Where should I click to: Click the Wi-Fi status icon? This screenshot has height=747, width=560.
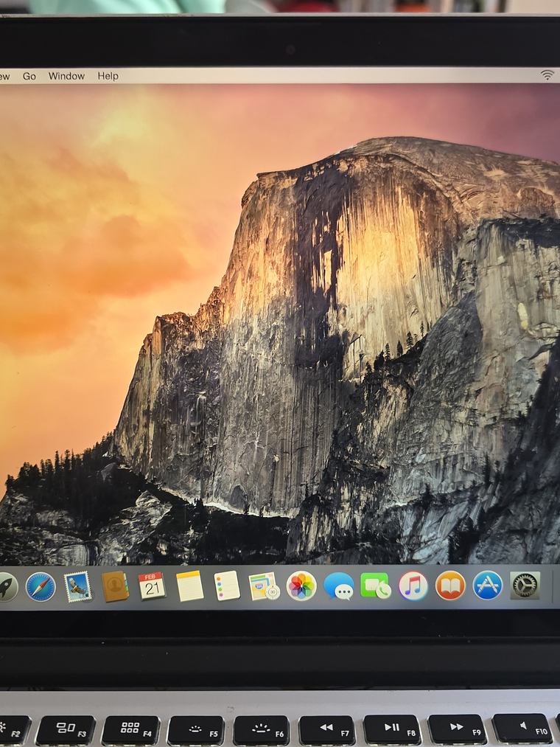tap(547, 74)
